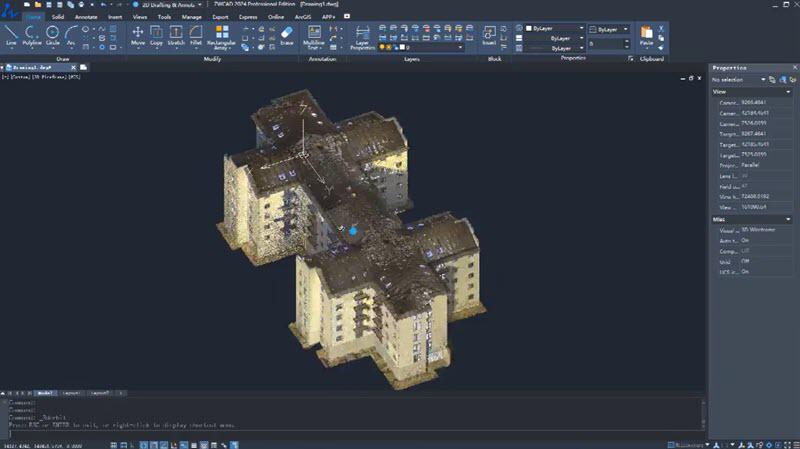800x449 pixels.
Task: Select the Line drawing tool
Action: click(x=11, y=36)
